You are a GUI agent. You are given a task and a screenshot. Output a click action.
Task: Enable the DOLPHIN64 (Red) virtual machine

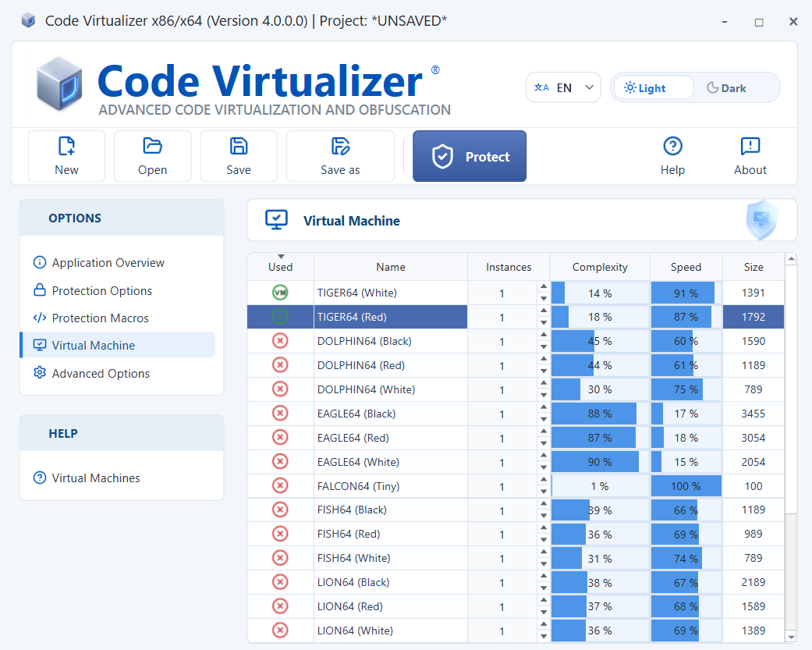280,365
